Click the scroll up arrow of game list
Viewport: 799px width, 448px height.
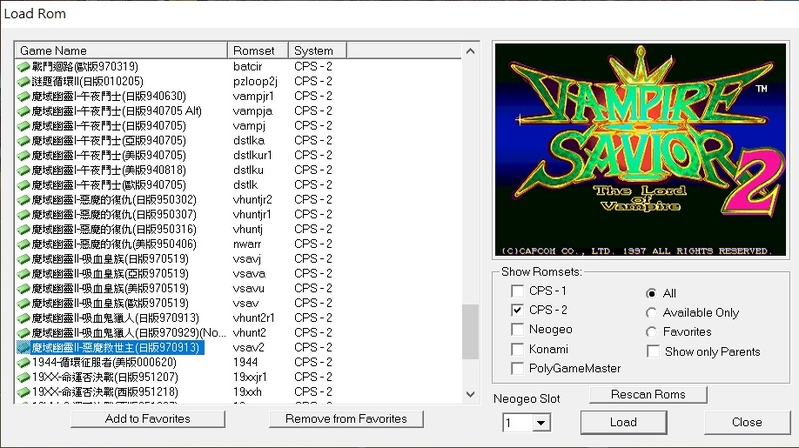point(470,51)
